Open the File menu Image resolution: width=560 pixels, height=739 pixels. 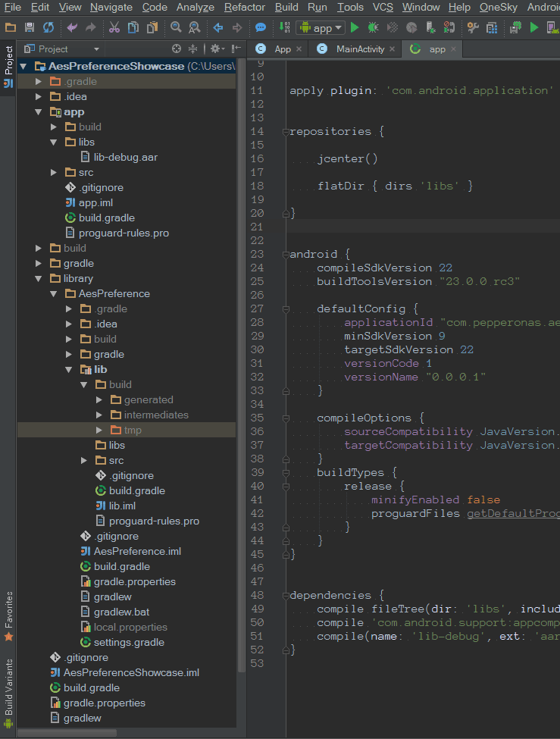(13, 7)
